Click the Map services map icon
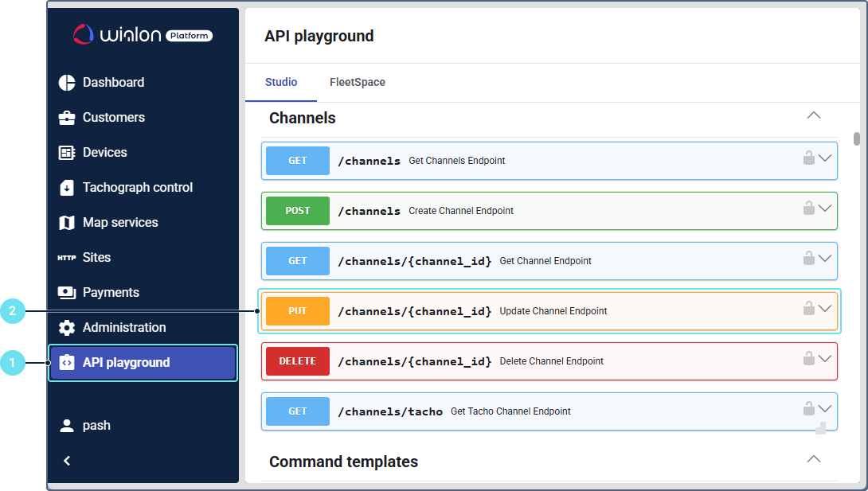868x491 pixels. tap(67, 223)
